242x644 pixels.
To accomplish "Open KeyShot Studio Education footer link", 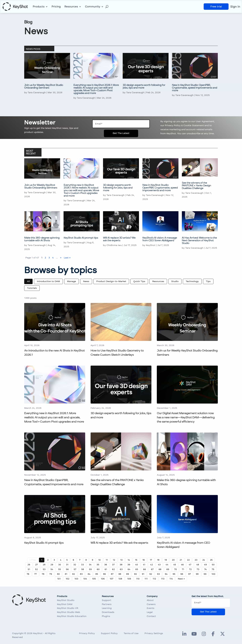I will (x=72, y=616).
